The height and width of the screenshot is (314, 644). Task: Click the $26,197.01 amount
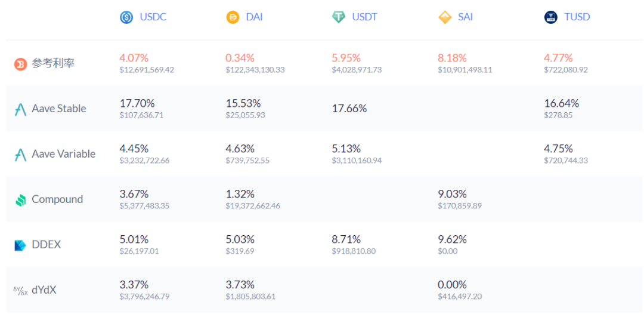tap(139, 251)
